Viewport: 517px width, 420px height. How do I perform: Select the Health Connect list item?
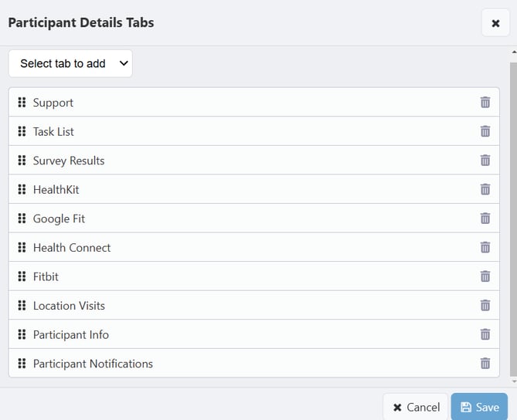pos(72,247)
